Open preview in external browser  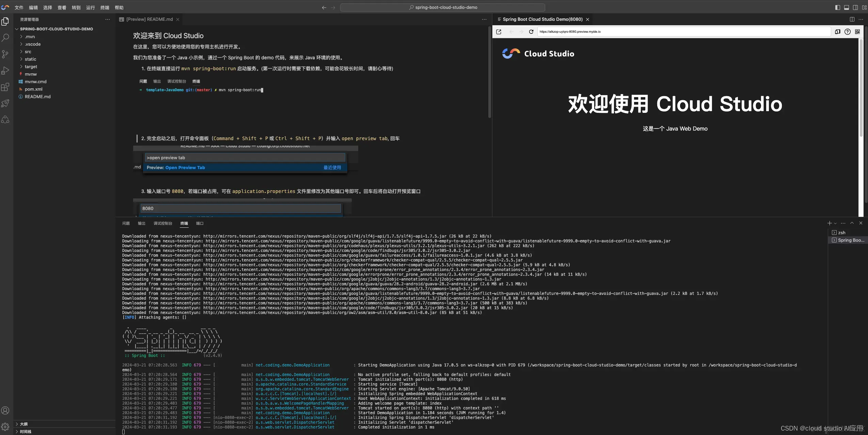(x=499, y=32)
